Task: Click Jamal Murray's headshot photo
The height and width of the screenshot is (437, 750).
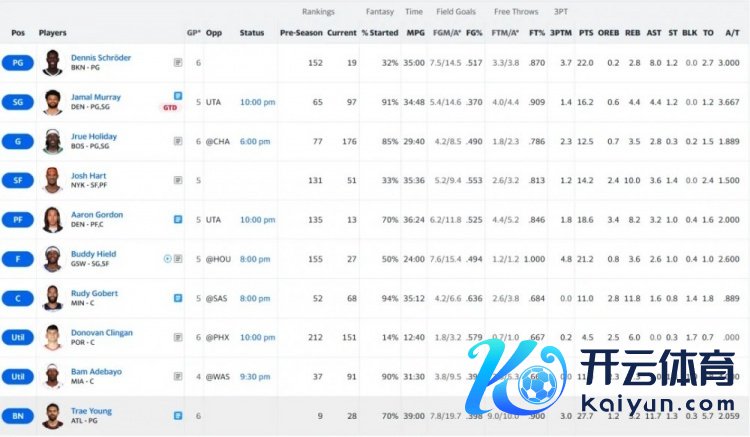Action: [x=52, y=102]
